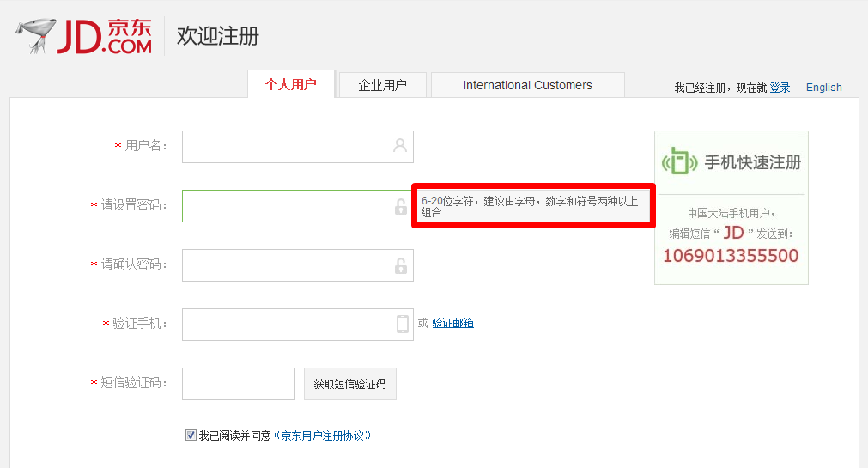Switch to the 个人用户 tab
Viewport: 868px width, 468px height.
click(x=290, y=85)
